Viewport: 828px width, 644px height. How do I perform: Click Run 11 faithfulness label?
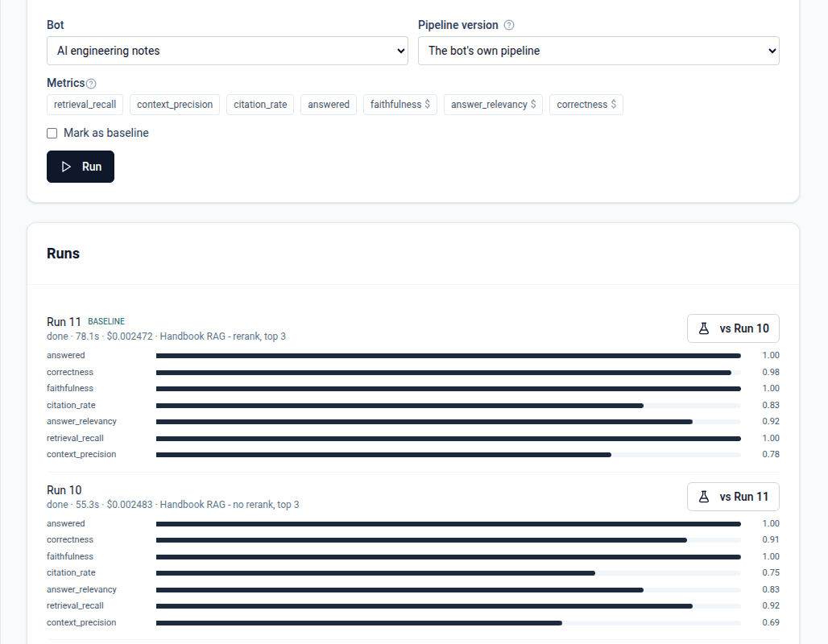point(70,388)
